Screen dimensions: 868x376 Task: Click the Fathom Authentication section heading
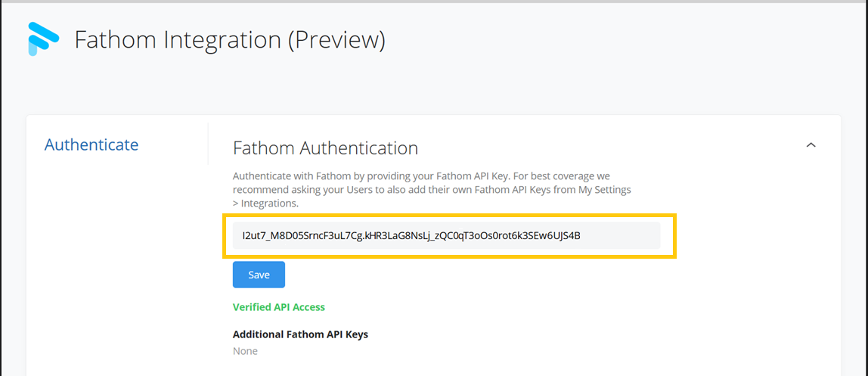tap(325, 148)
